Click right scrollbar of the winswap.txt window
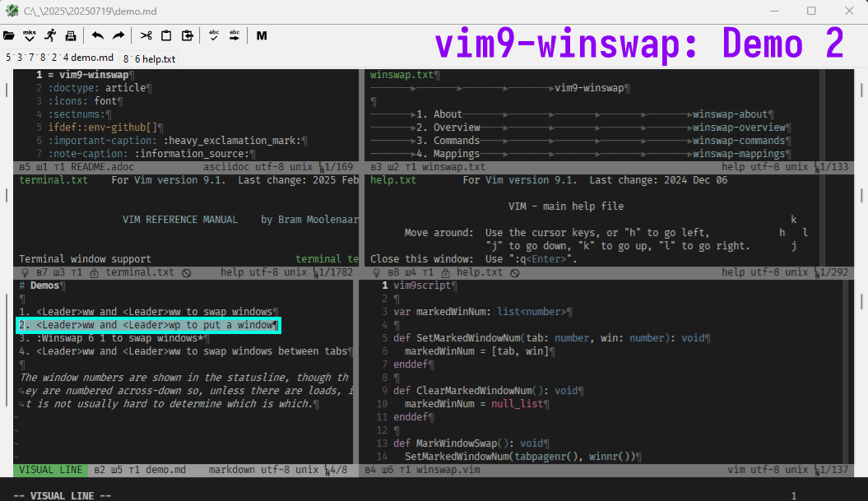 point(862,90)
